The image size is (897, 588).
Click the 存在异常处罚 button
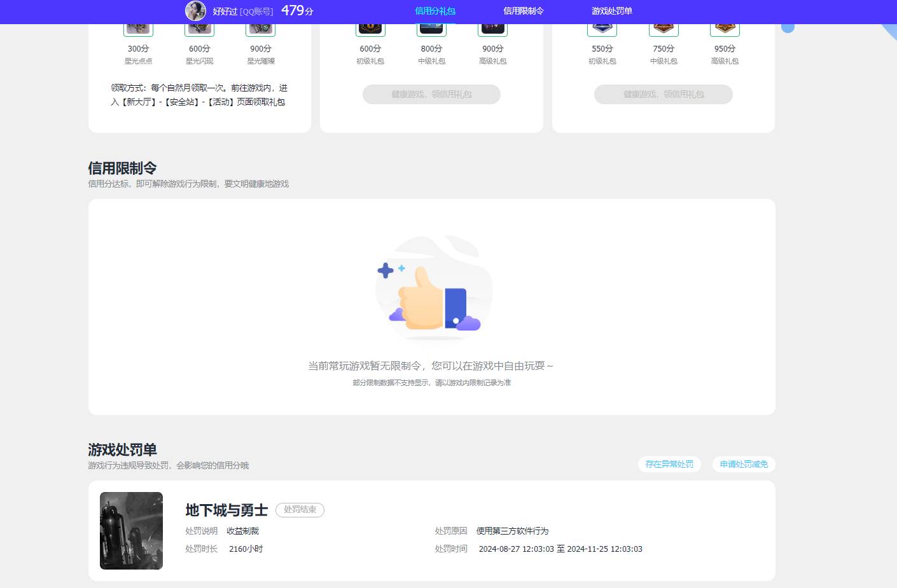tap(669, 464)
